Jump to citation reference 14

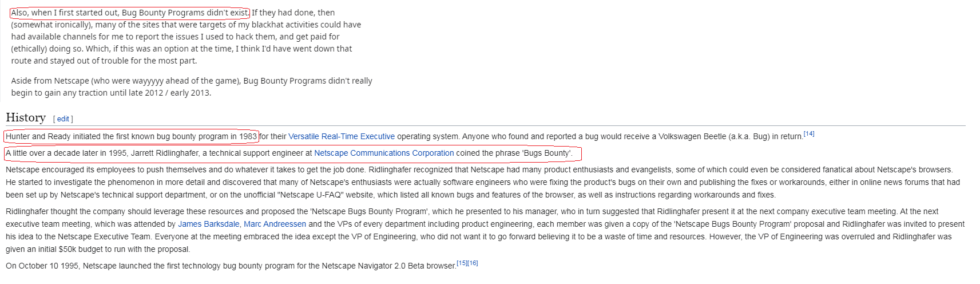pyautogui.click(x=808, y=133)
